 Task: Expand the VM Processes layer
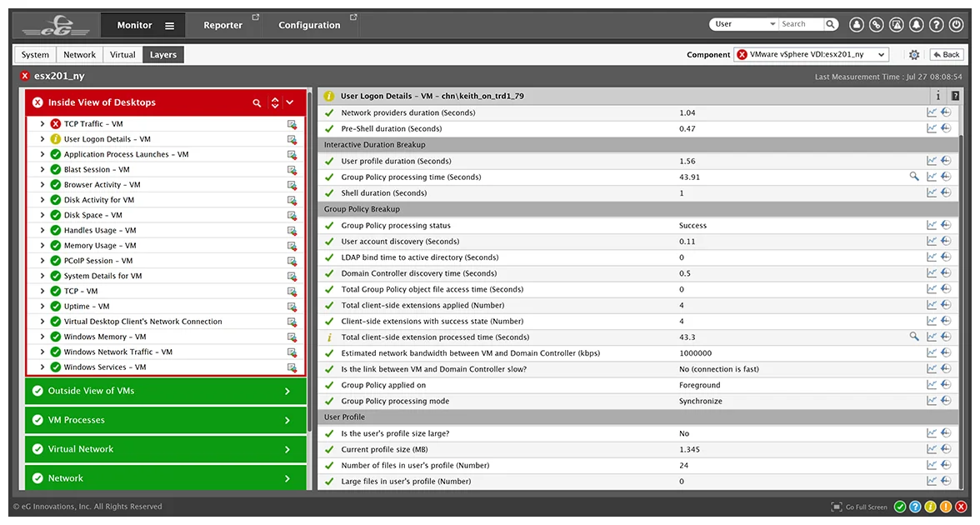pyautogui.click(x=287, y=421)
